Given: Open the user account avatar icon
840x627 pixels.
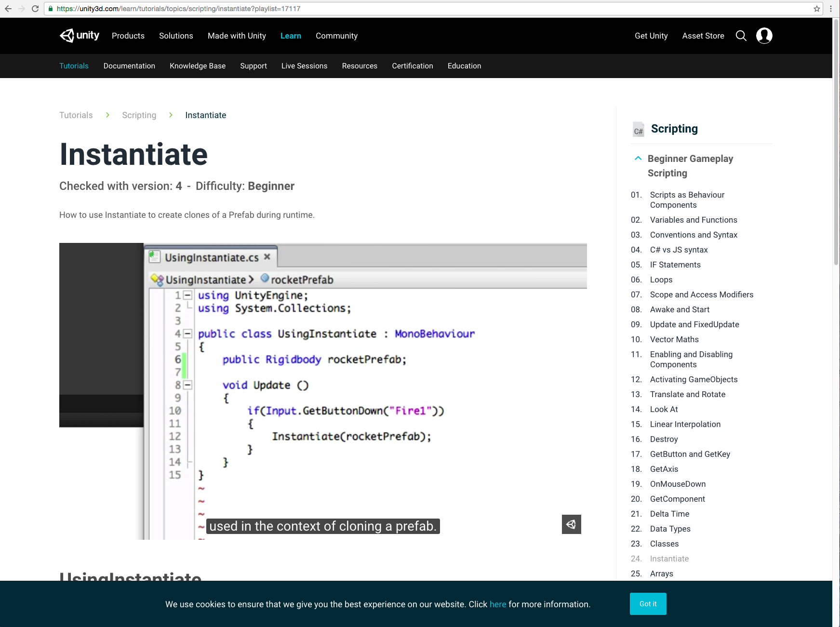Looking at the screenshot, I should click(x=764, y=36).
